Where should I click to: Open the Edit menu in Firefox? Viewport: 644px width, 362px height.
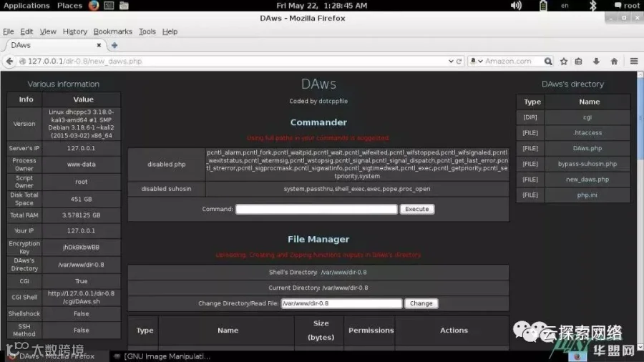26,31
